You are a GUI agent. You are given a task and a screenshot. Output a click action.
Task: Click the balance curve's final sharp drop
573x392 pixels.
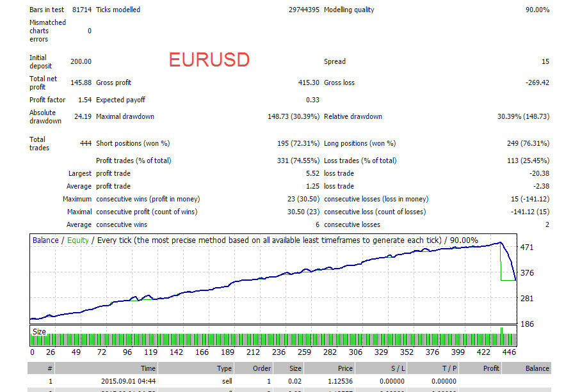pyautogui.click(x=509, y=261)
